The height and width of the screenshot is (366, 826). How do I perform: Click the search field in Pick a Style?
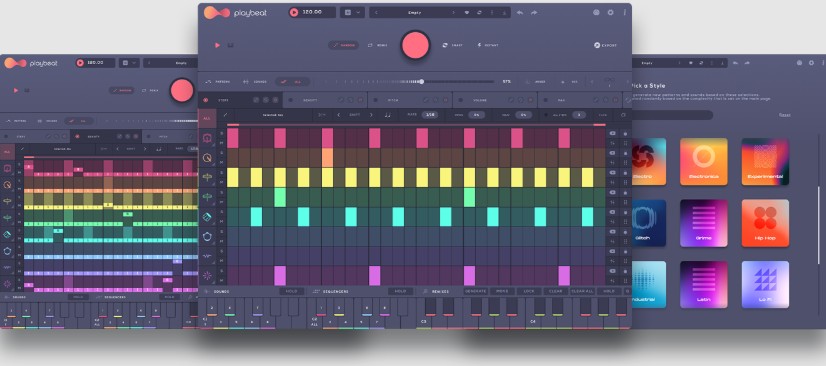(x=673, y=115)
